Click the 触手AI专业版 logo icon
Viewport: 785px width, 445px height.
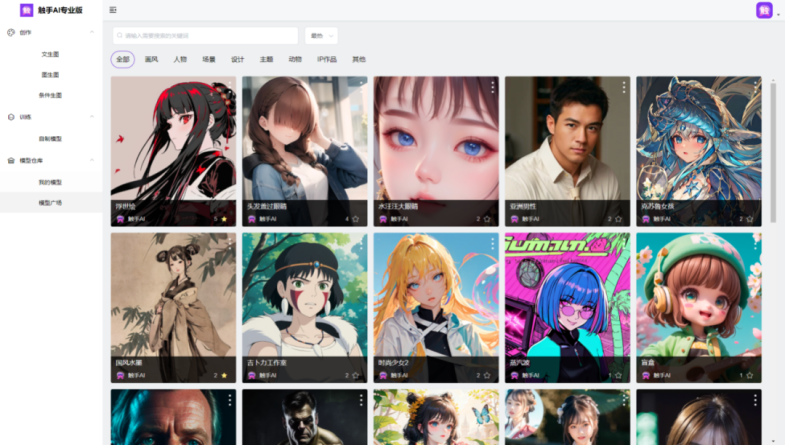pos(26,10)
